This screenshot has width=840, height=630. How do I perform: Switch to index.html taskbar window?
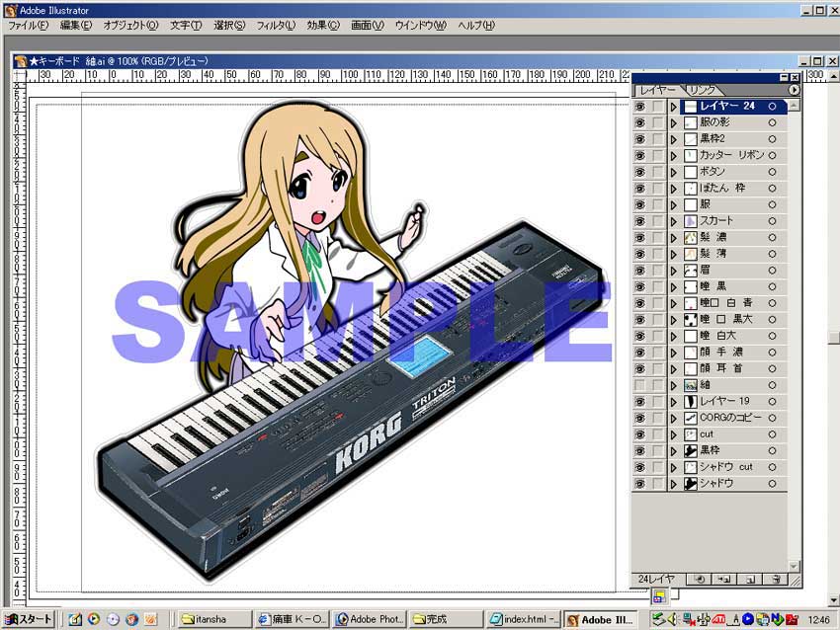tap(524, 619)
